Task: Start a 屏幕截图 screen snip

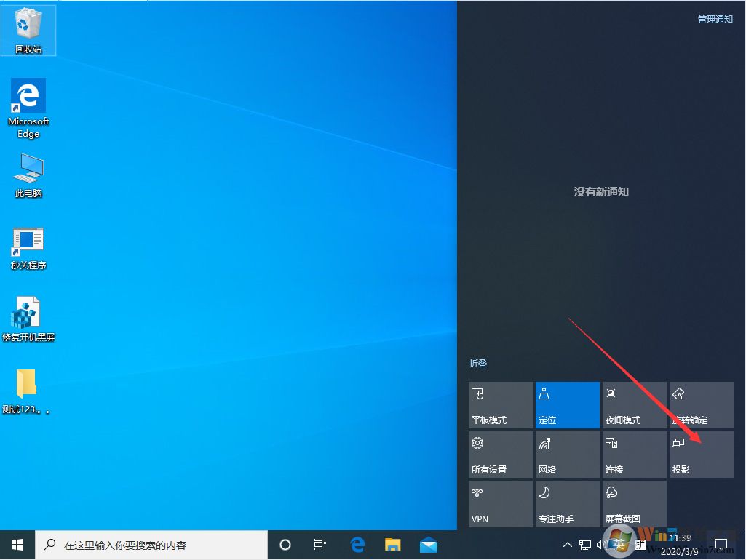Action: pos(633,503)
